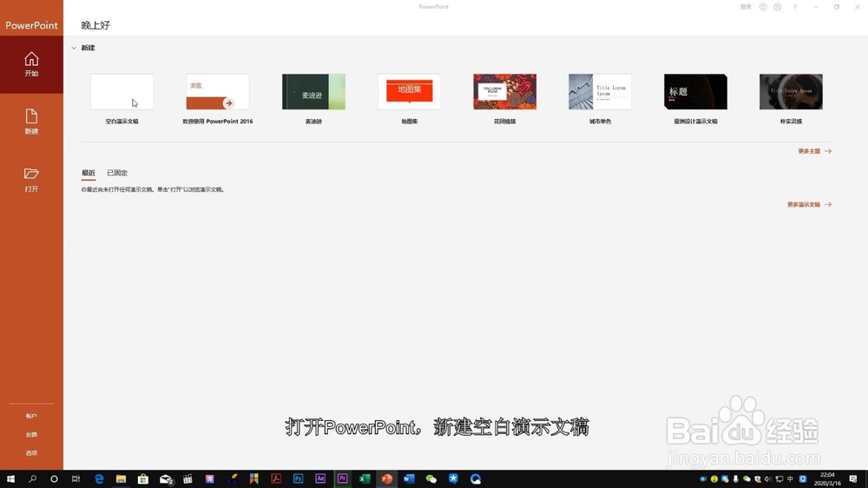This screenshot has width=868, height=488.
Task: Select the 花团锦簇 theme thumbnail
Action: click(504, 92)
